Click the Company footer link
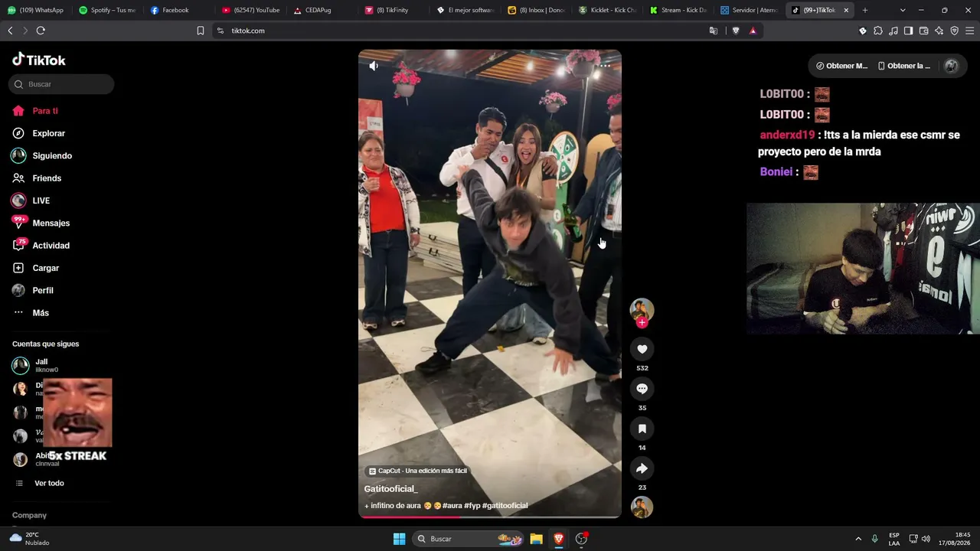Image resolution: width=980 pixels, height=551 pixels. [29, 515]
